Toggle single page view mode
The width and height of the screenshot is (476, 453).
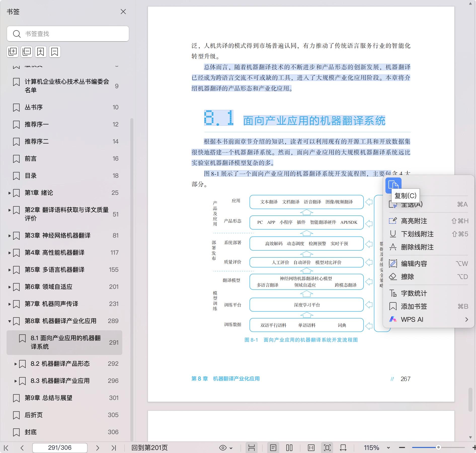[x=273, y=448]
